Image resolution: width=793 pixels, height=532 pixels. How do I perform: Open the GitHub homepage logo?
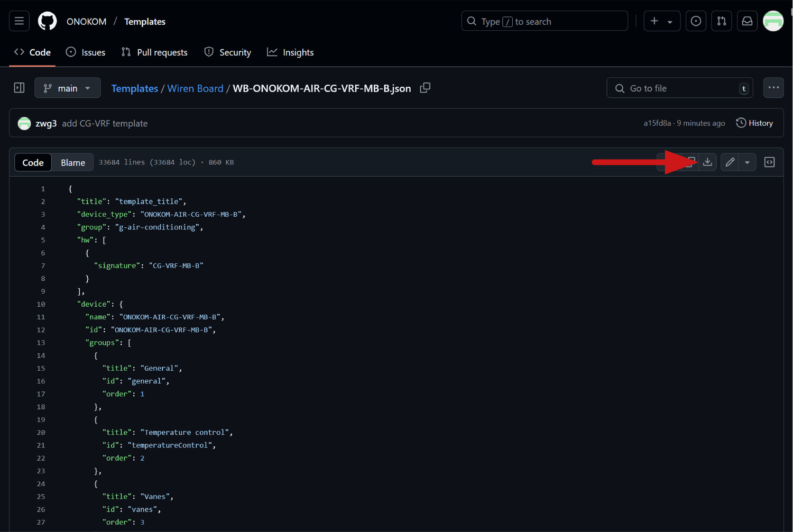[x=48, y=21]
